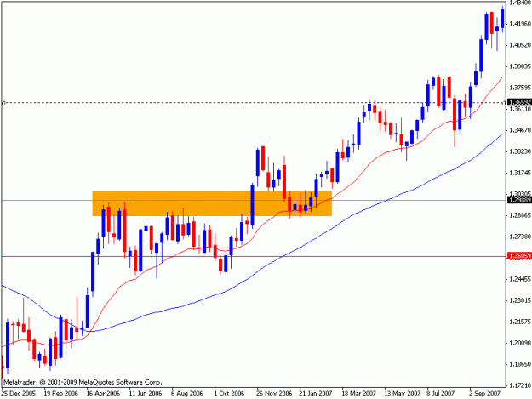The width and height of the screenshot is (532, 399).
Task: Click the 1.17210 price axis label
Action: coord(520,385)
